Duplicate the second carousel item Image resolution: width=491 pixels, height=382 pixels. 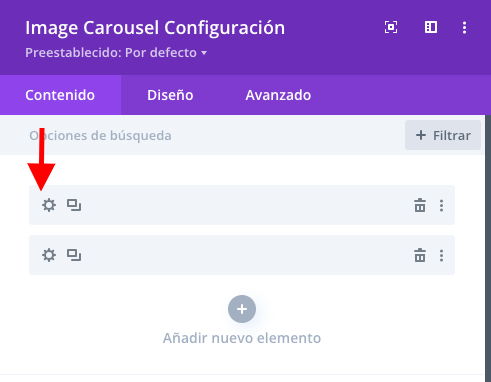click(x=74, y=255)
